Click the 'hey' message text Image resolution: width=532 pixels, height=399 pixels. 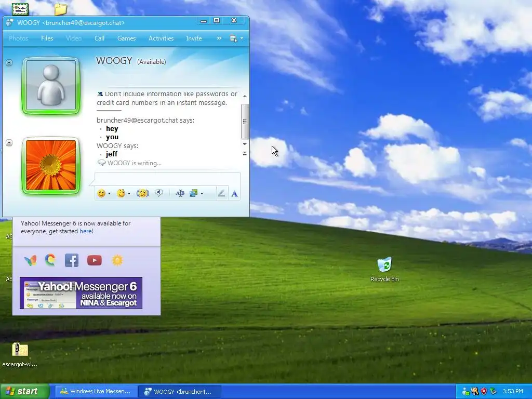click(x=112, y=129)
